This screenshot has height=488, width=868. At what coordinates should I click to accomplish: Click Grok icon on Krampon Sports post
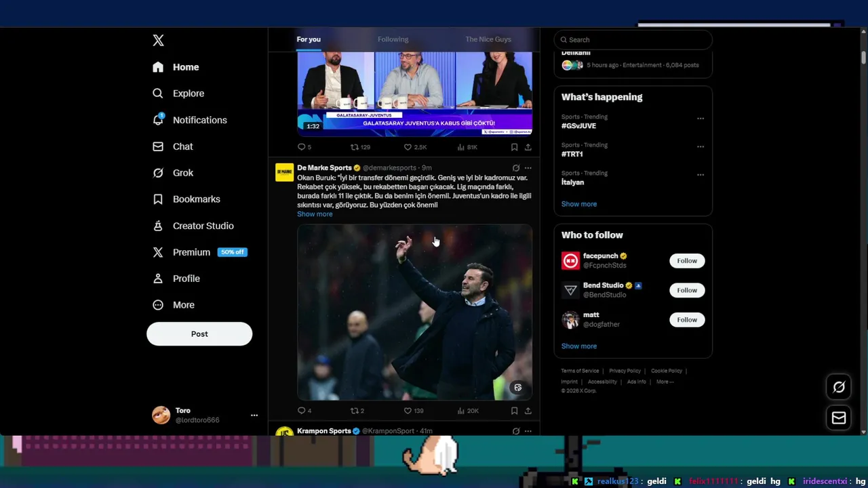coord(515,431)
